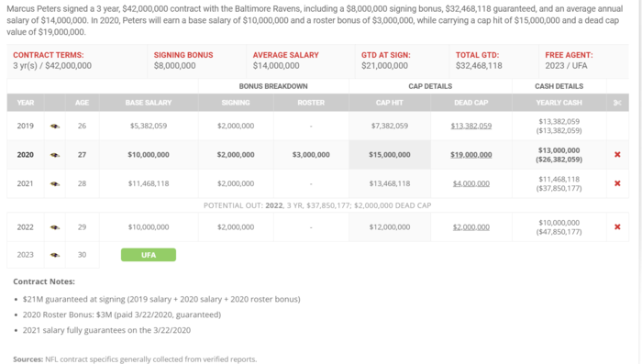
Task: Click the Ravens logo in the 2023 row
Action: coord(55,255)
